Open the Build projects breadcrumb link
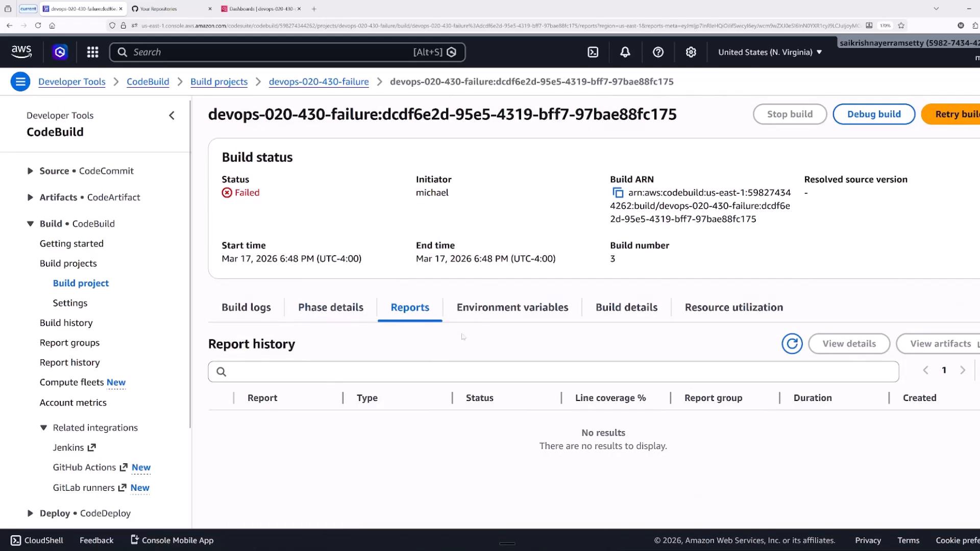This screenshot has height=551, width=980. (219, 82)
